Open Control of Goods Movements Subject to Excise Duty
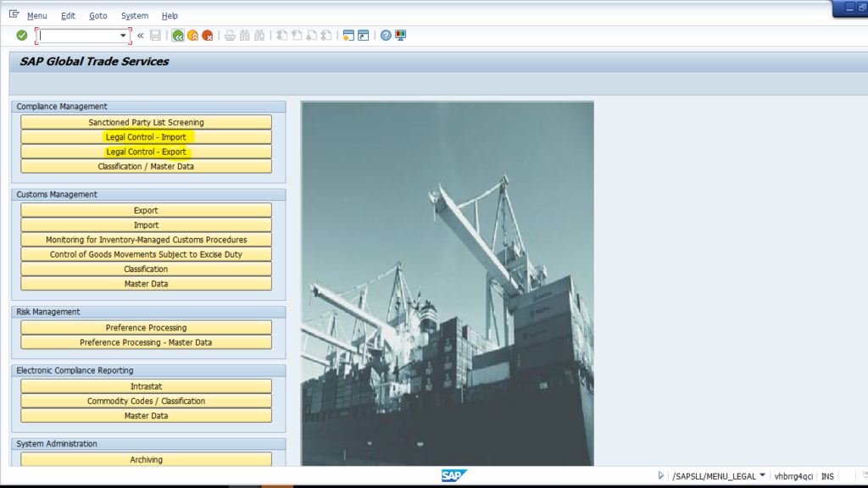Image resolution: width=868 pixels, height=488 pixels. pyautogui.click(x=146, y=254)
